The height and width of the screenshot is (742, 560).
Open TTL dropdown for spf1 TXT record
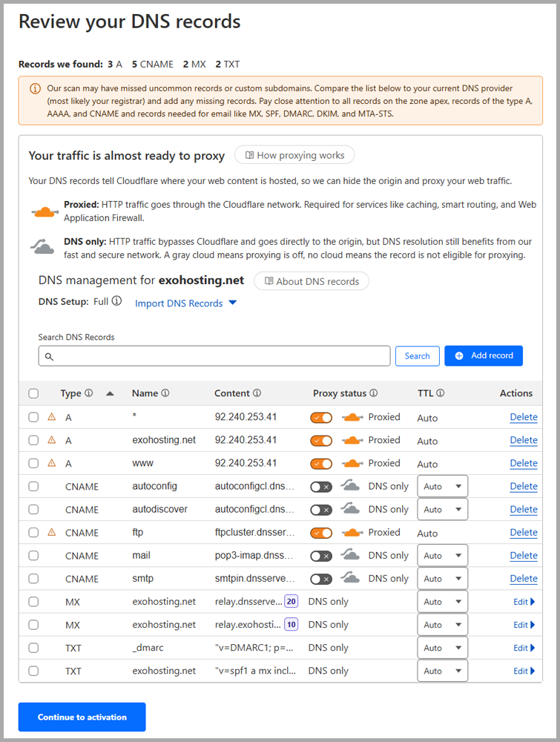tap(442, 671)
